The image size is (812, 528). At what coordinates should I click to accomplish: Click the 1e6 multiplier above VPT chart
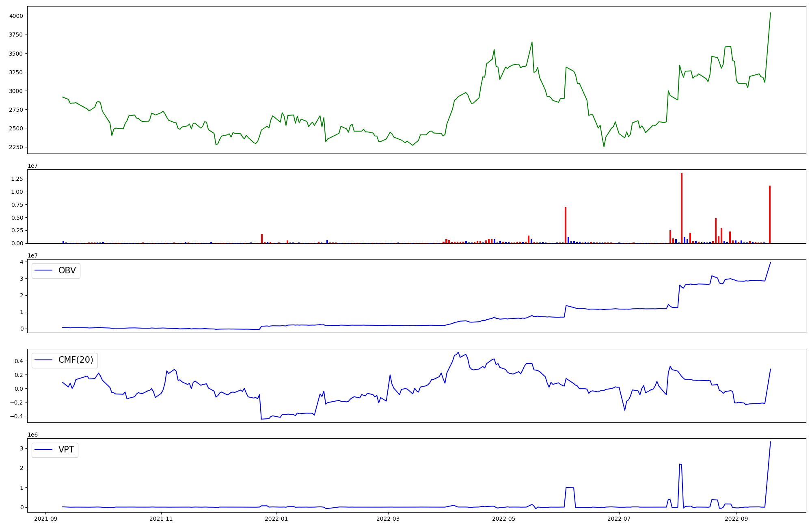click(32, 435)
